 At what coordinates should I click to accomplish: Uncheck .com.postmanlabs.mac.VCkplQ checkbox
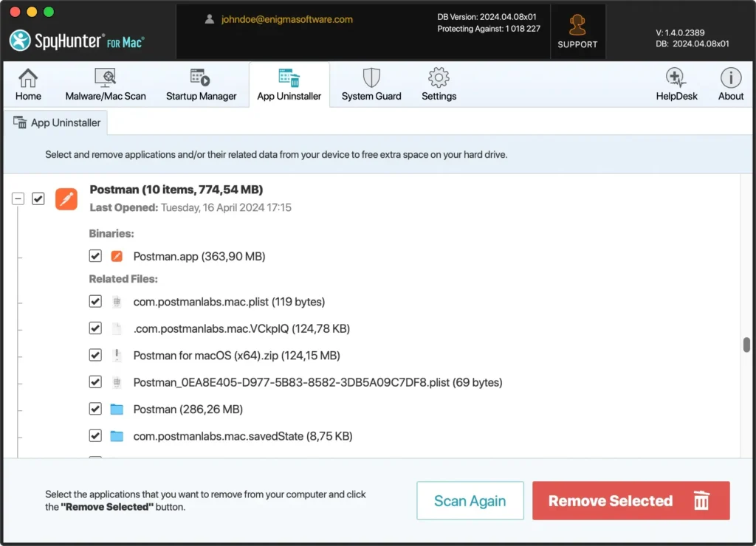point(95,328)
